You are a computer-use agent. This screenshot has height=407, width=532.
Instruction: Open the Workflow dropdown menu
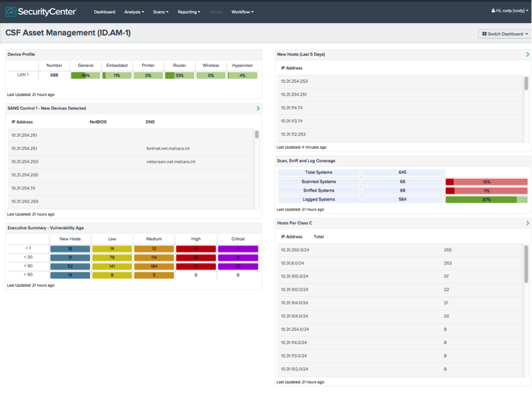[x=242, y=12]
